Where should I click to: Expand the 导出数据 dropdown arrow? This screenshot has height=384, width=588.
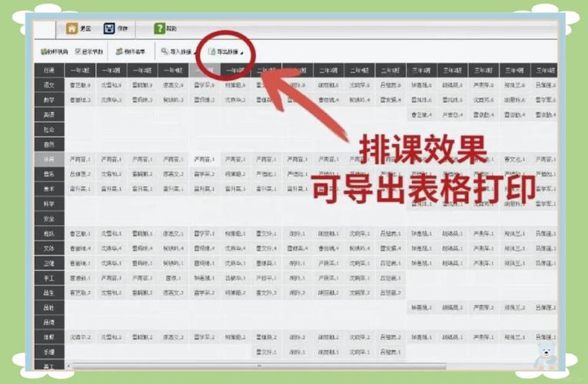241,53
